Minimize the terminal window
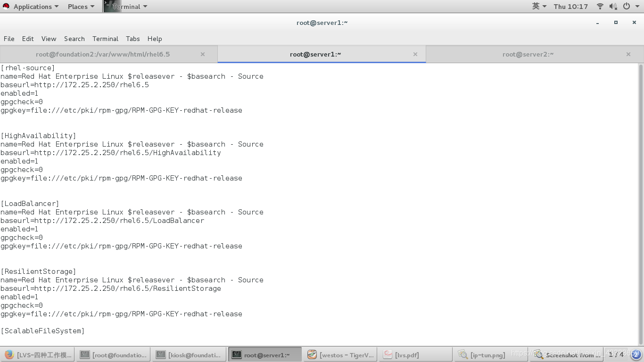Image resolution: width=644 pixels, height=362 pixels. (x=598, y=23)
